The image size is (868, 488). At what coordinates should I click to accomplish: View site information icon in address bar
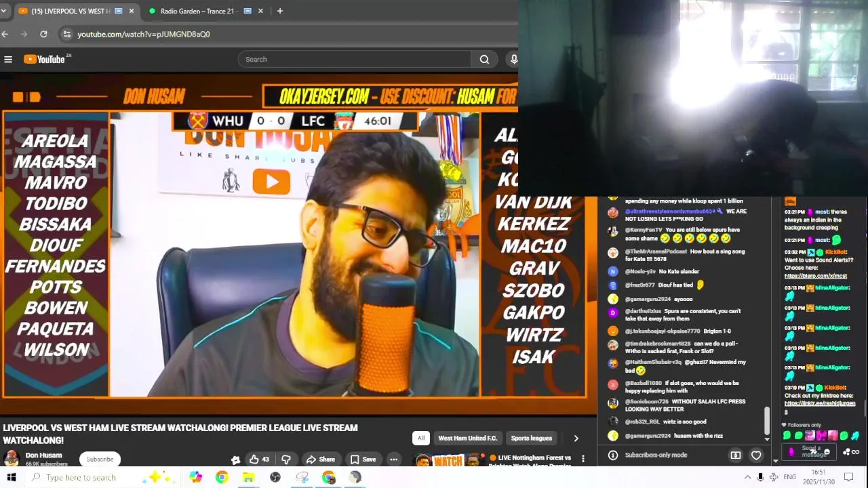pos(66,34)
